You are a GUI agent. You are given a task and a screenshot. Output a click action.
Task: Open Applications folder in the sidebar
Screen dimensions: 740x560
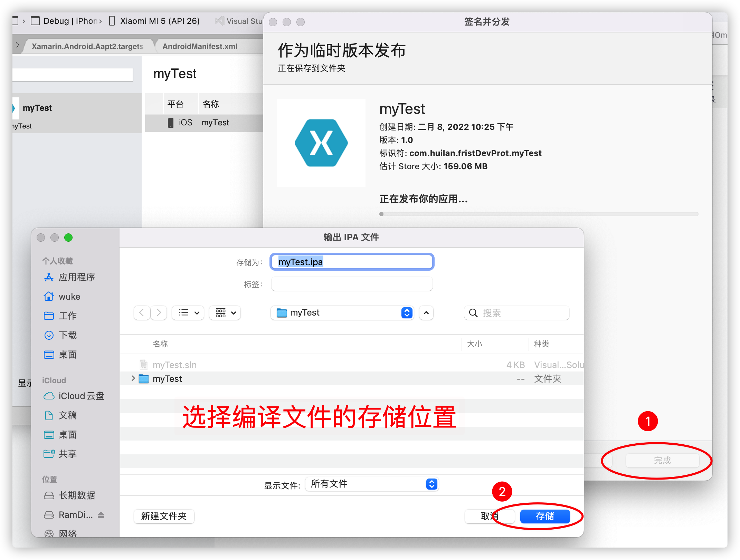pyautogui.click(x=76, y=277)
